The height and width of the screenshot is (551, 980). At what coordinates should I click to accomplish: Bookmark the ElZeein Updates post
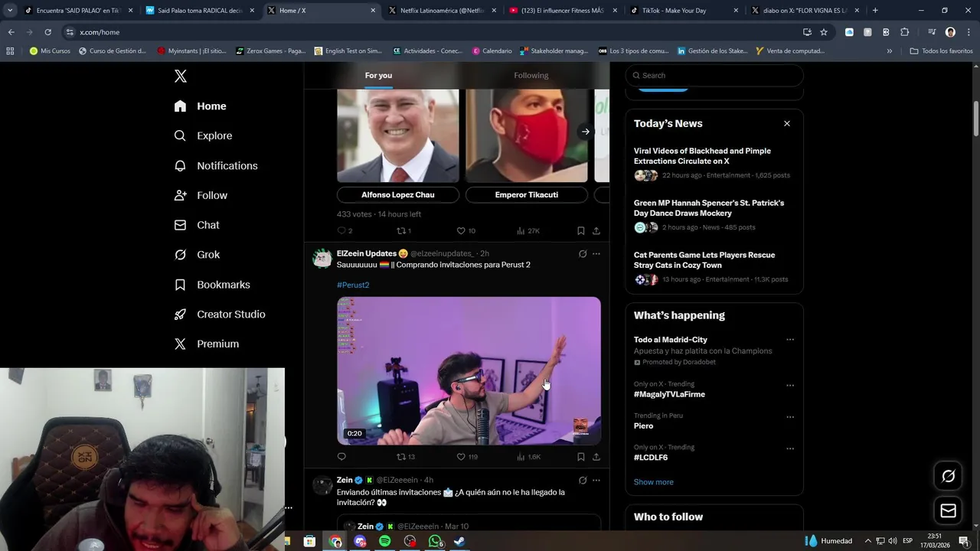click(581, 457)
